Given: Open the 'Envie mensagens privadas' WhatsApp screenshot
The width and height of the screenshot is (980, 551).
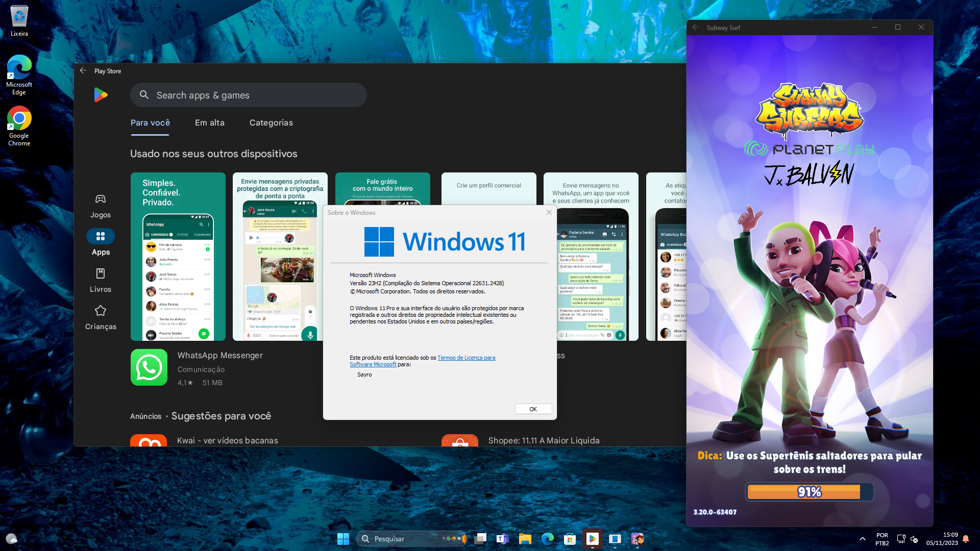Looking at the screenshot, I should (x=280, y=256).
